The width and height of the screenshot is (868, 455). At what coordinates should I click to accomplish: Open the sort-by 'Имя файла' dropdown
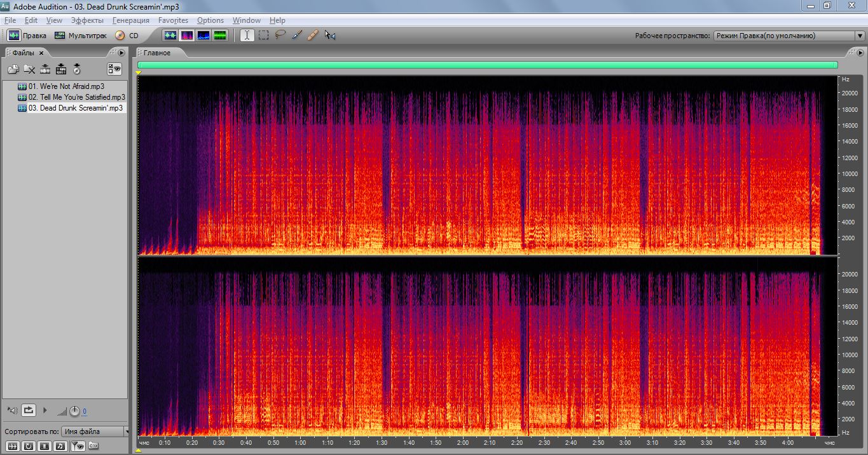click(95, 431)
